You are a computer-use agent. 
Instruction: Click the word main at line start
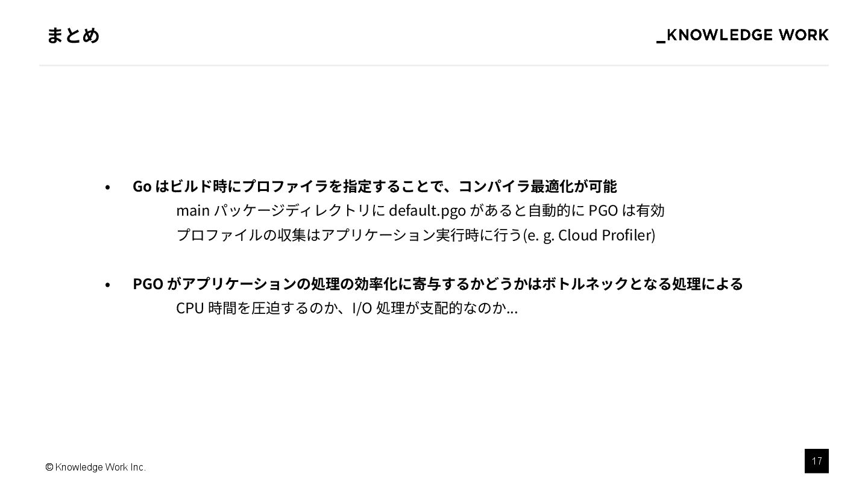click(x=193, y=210)
